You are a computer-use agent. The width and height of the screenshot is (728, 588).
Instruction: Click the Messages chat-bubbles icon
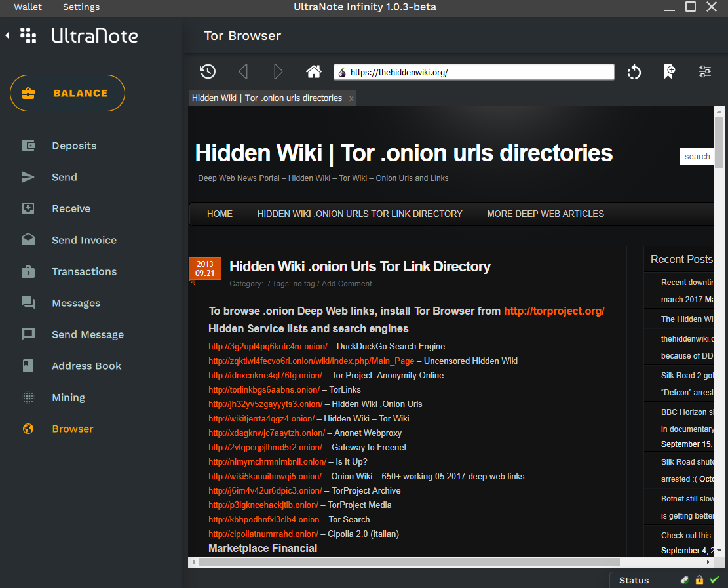click(x=28, y=303)
